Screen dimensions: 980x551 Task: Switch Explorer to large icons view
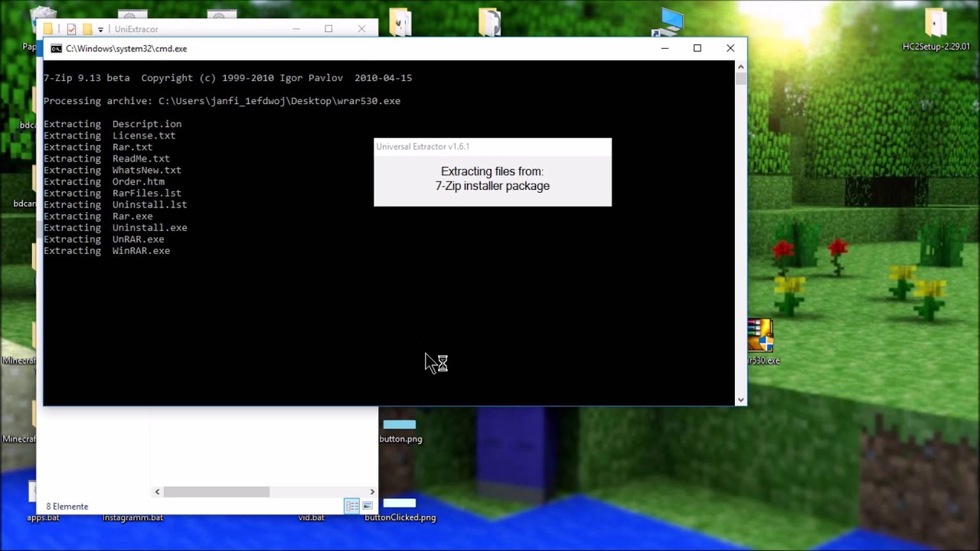point(367,506)
